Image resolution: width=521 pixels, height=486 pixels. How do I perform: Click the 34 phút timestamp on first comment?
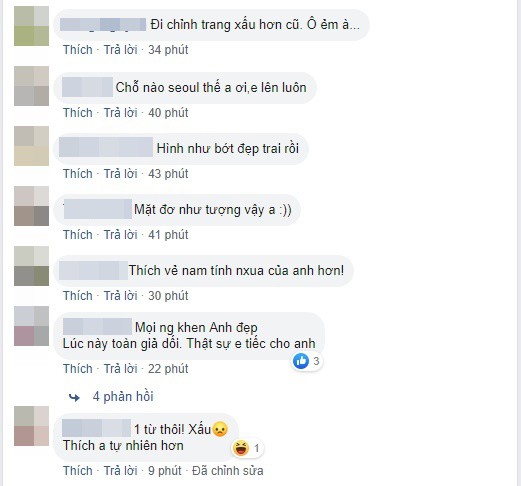pyautogui.click(x=168, y=50)
